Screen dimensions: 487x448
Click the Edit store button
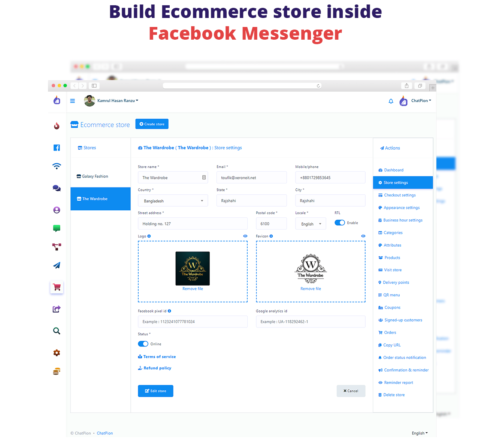pos(155,391)
